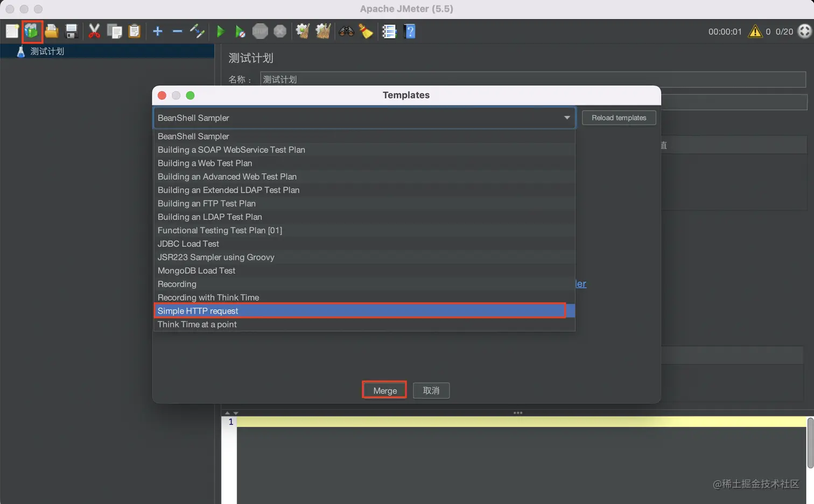This screenshot has width=814, height=504.
Task: Click the Paste clipboard icon
Action: point(135,31)
